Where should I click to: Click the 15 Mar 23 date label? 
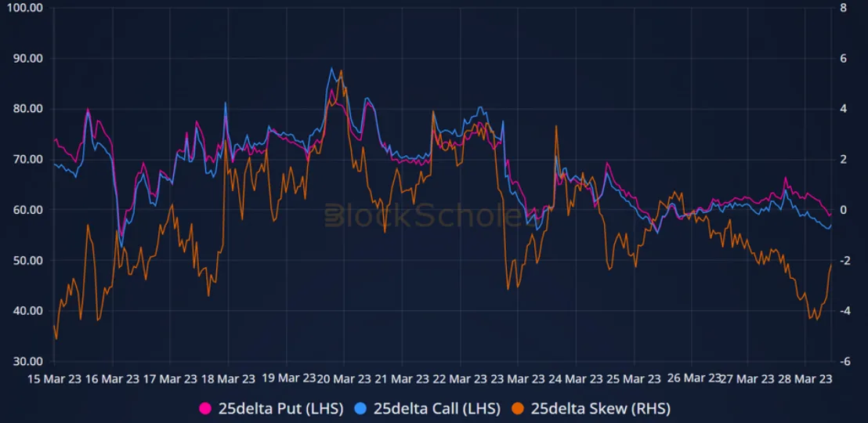click(55, 379)
